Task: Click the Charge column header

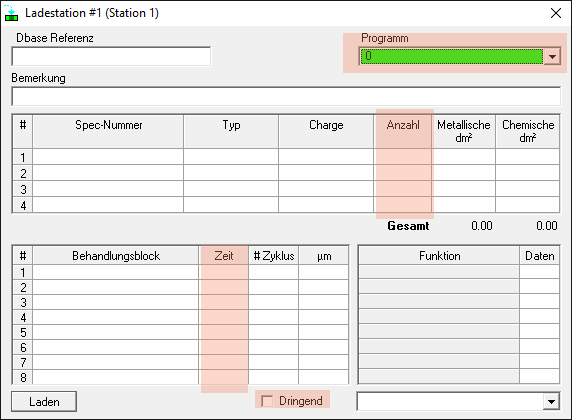Action: [x=326, y=131]
